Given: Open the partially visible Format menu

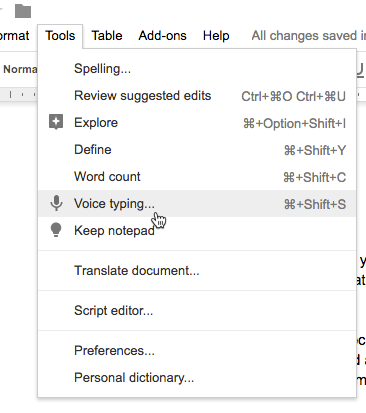Looking at the screenshot, I should [x=14, y=36].
